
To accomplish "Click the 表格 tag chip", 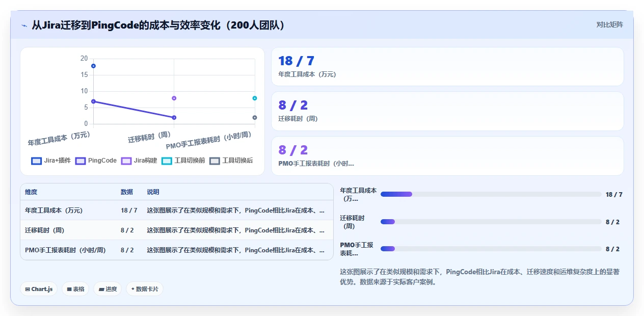I will [75, 289].
